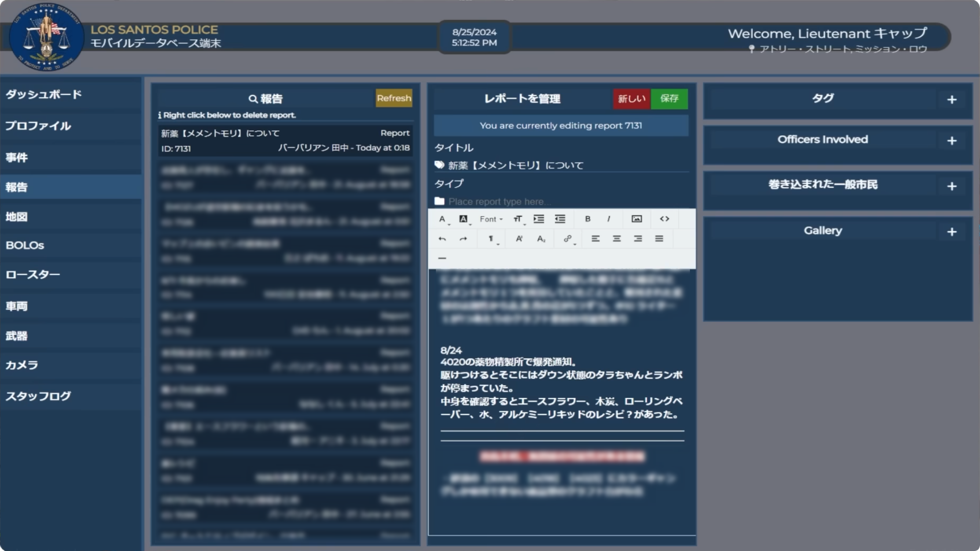Insert an image into the report

tap(636, 219)
